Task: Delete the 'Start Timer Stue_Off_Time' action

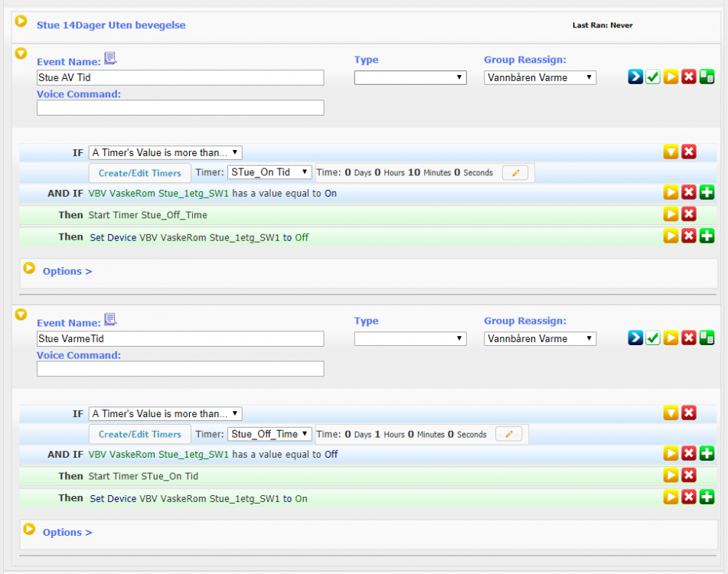Action: (689, 214)
